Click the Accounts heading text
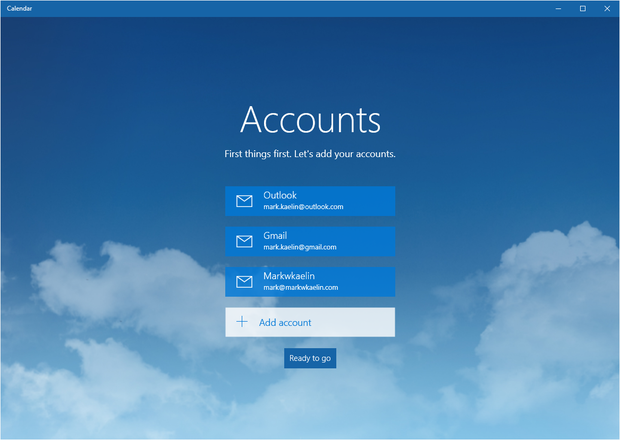 click(310, 120)
